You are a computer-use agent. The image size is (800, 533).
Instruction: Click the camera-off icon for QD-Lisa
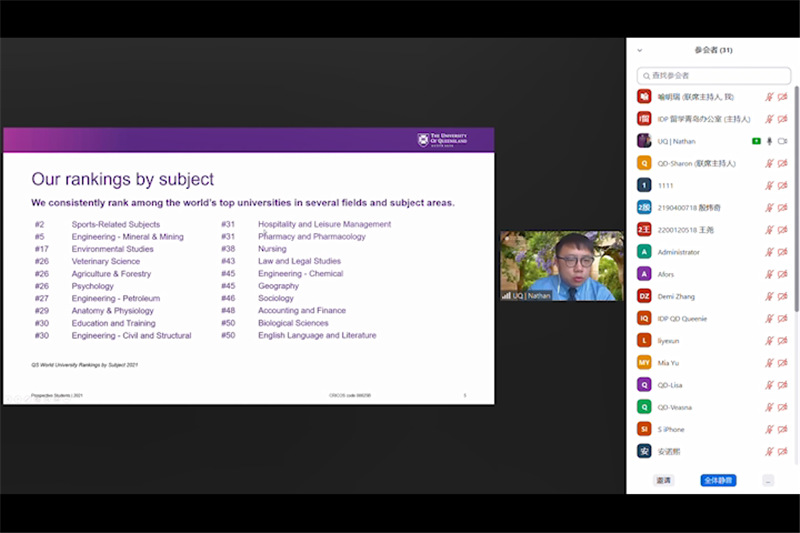point(782,385)
